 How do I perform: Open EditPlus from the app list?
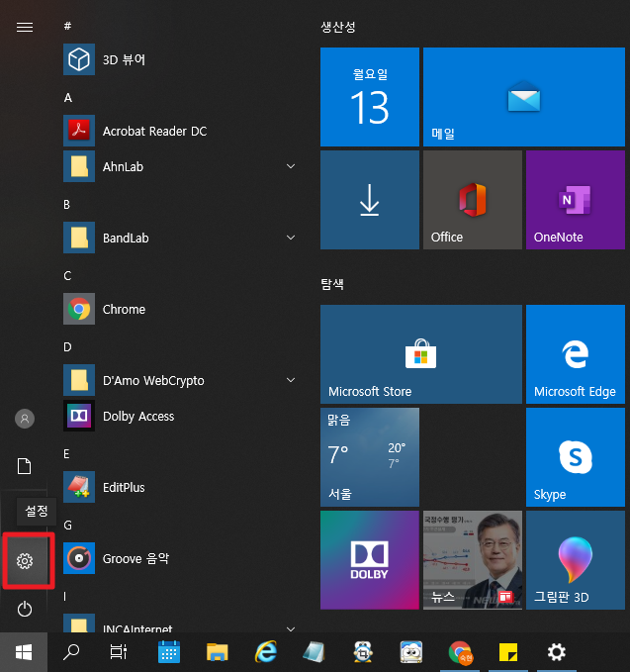pos(180,487)
